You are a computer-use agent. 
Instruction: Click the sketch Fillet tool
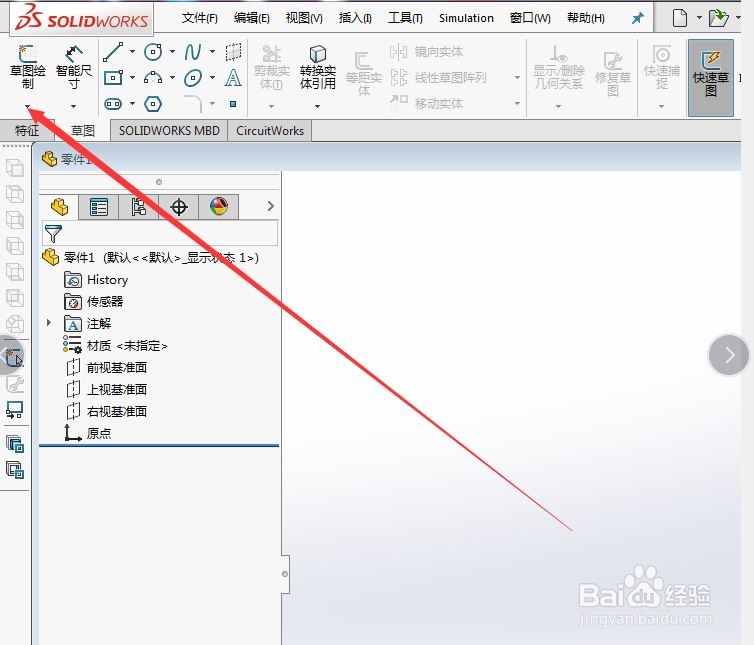pos(193,103)
